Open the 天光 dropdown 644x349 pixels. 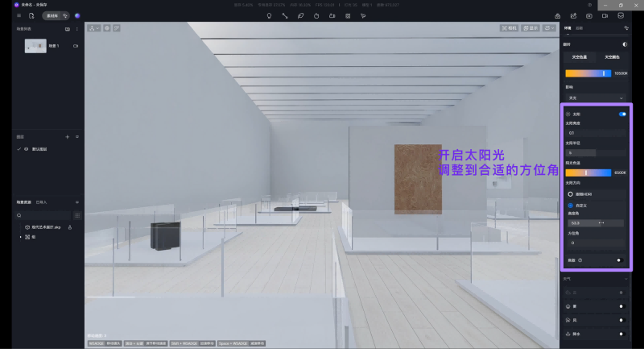click(596, 98)
